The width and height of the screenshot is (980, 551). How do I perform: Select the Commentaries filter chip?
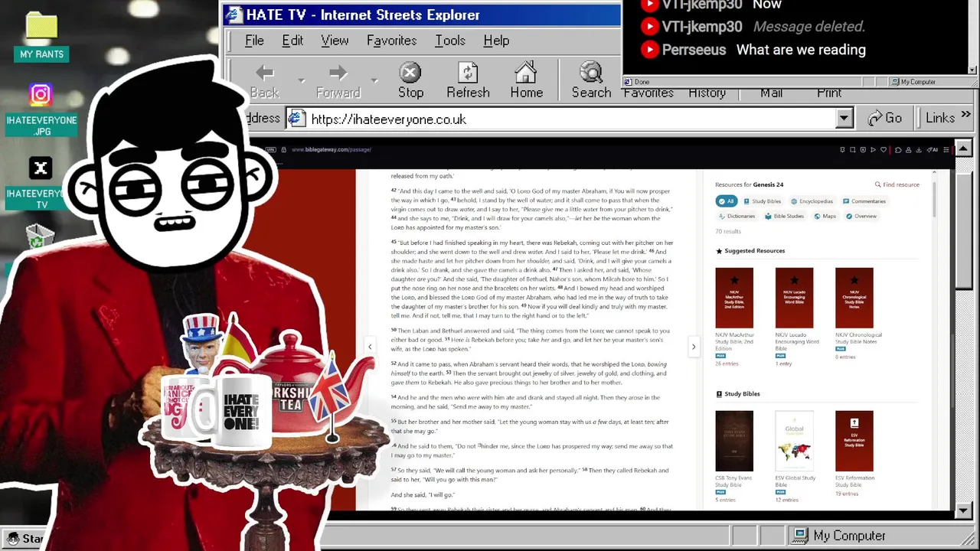(x=864, y=201)
